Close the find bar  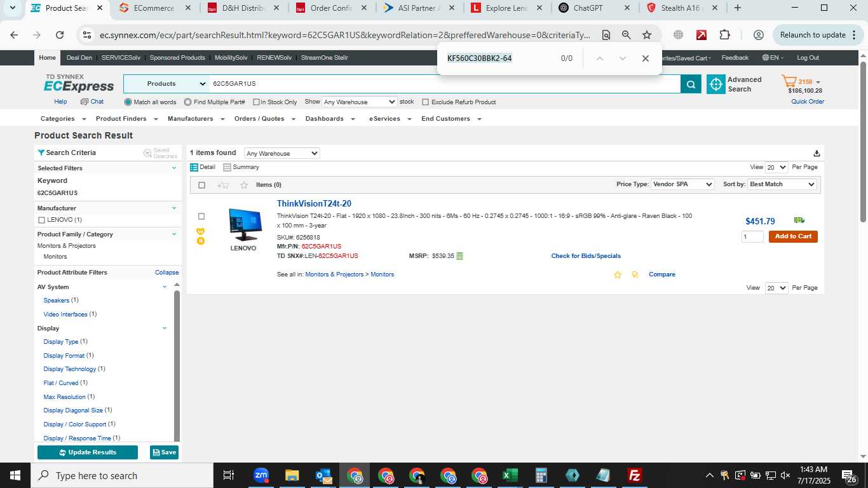646,58
